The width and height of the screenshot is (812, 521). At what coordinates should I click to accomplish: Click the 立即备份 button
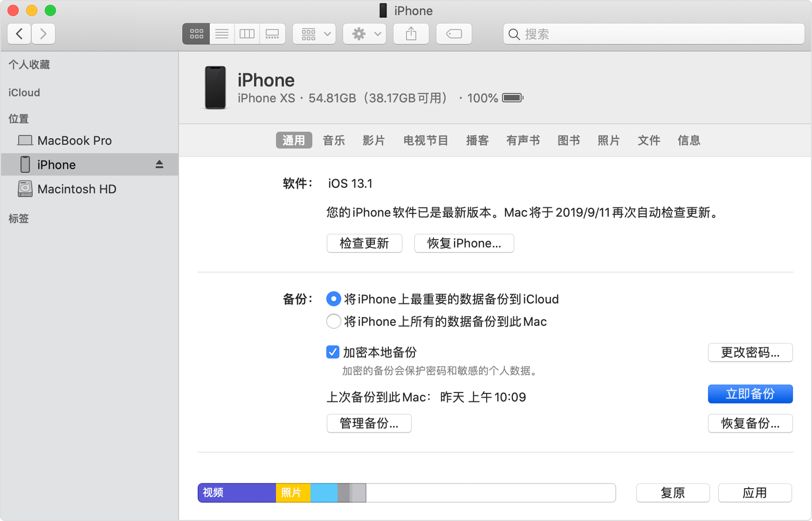pyautogui.click(x=750, y=394)
